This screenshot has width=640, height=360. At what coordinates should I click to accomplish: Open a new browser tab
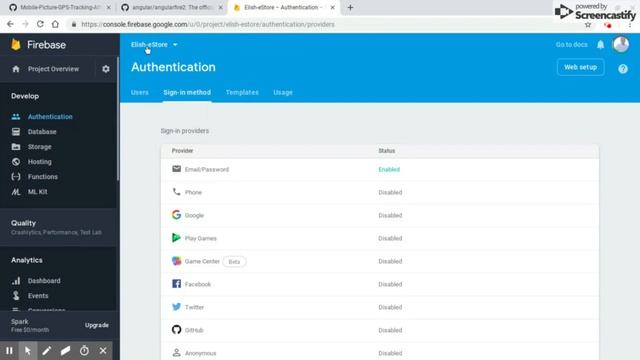coord(350,7)
